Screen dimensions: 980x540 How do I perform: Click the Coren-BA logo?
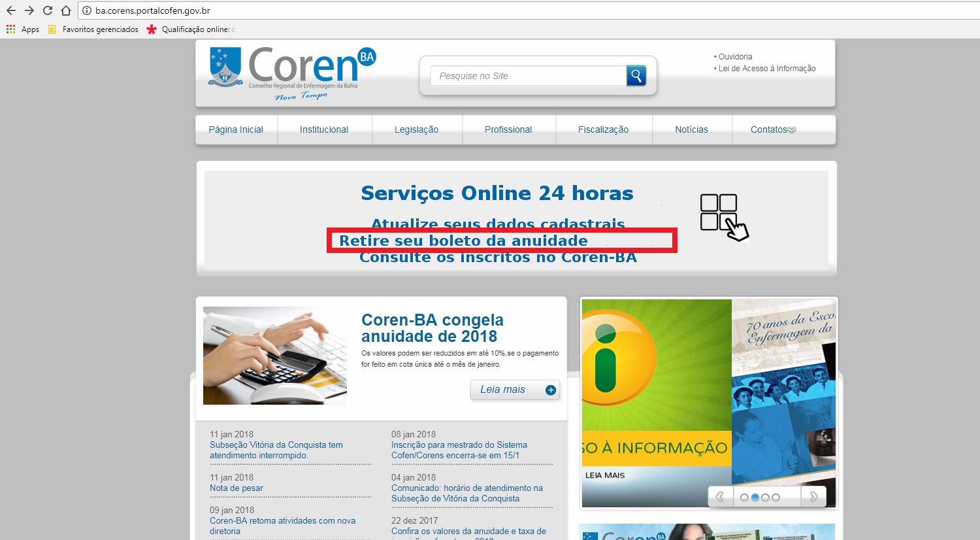pos(292,73)
